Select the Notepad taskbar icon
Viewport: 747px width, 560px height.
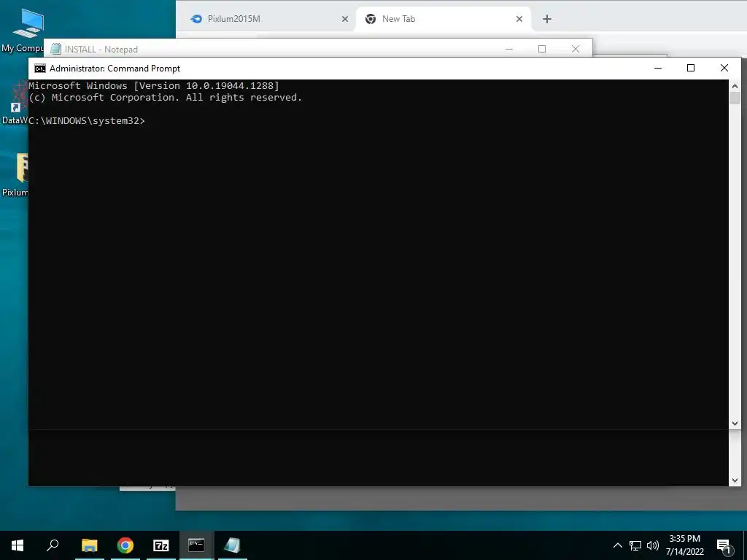click(x=232, y=545)
